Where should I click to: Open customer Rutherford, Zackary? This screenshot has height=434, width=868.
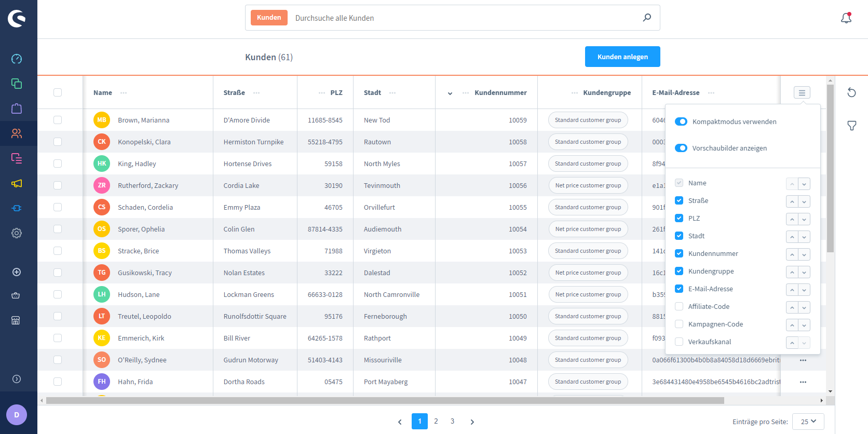(x=148, y=185)
